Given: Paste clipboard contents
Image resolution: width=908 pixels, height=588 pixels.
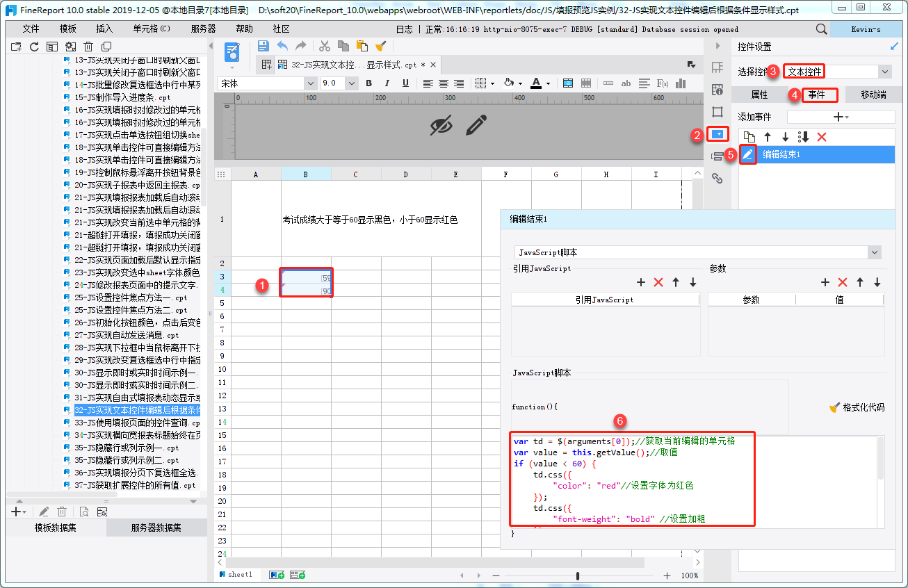Looking at the screenshot, I should click(362, 46).
